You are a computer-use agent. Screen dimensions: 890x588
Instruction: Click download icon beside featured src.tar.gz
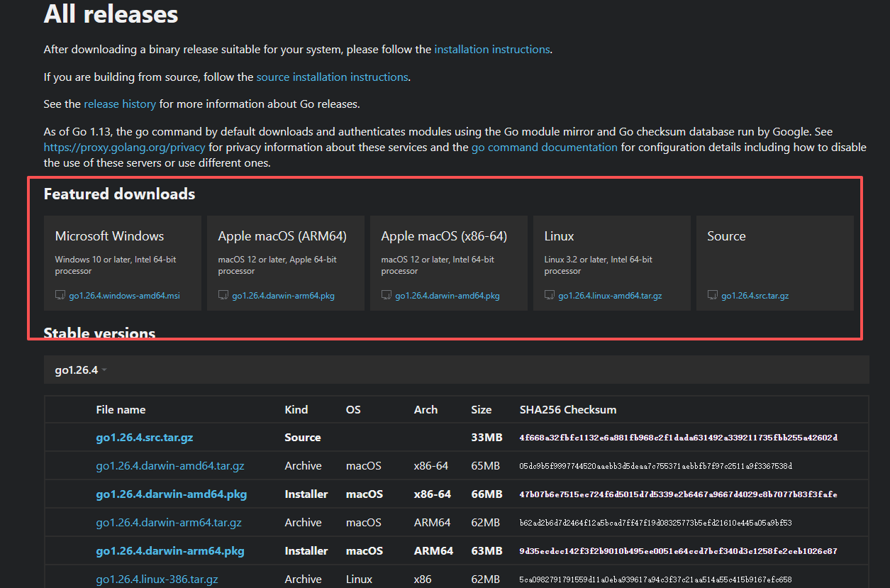[713, 295]
